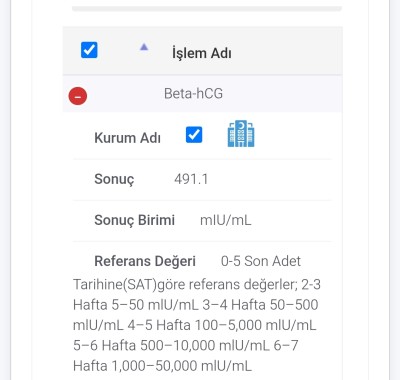400x380 pixels.
Task: Select the İşlem Adı column header
Action: 202,53
